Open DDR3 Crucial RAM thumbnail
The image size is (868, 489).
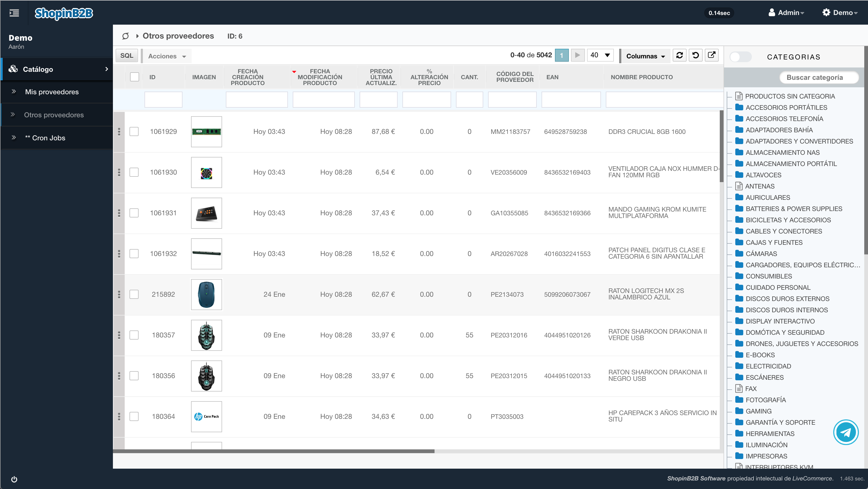coord(206,131)
